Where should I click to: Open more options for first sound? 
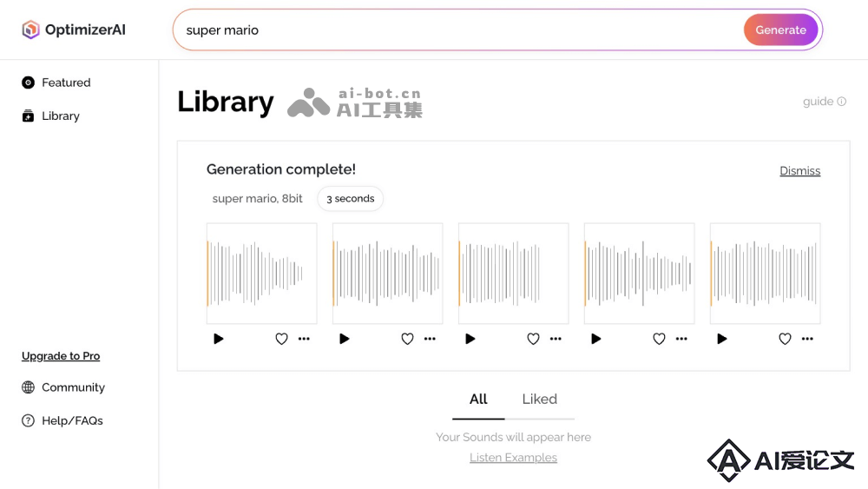click(304, 339)
